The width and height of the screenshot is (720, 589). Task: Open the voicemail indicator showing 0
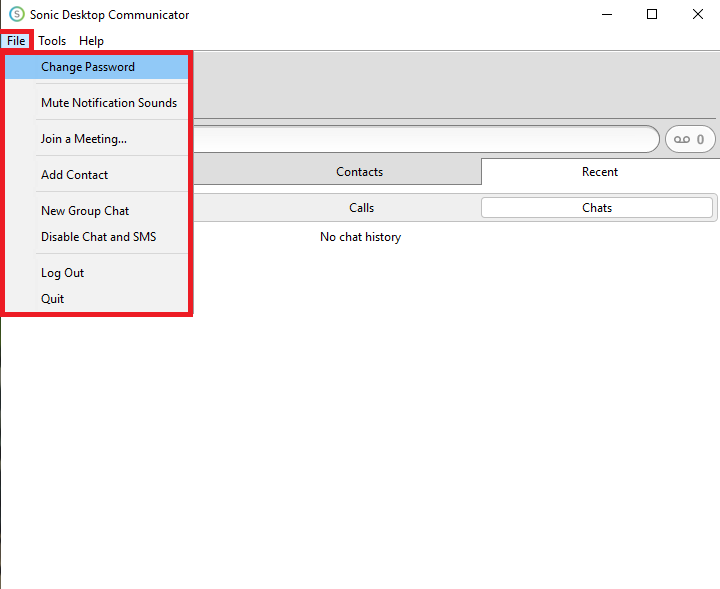pyautogui.click(x=690, y=139)
